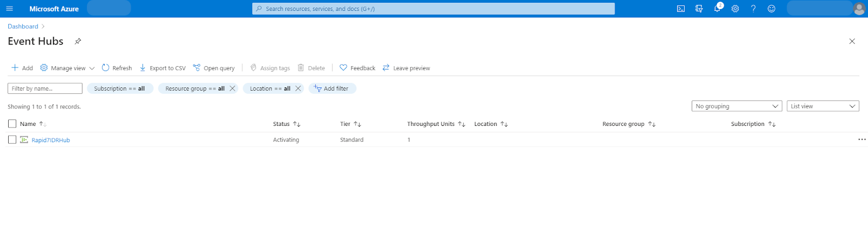Click the Activating status cell
Image resolution: width=868 pixels, height=241 pixels.
286,139
